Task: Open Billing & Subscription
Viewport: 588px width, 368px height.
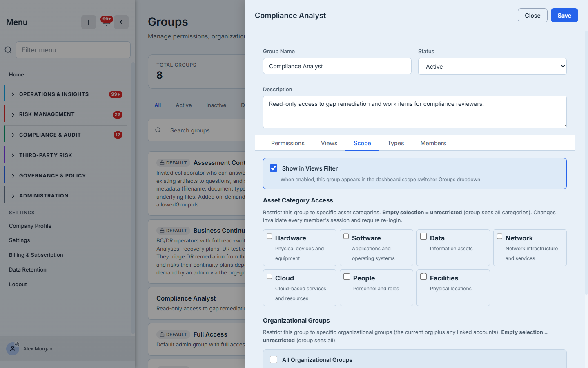Action: [36, 255]
